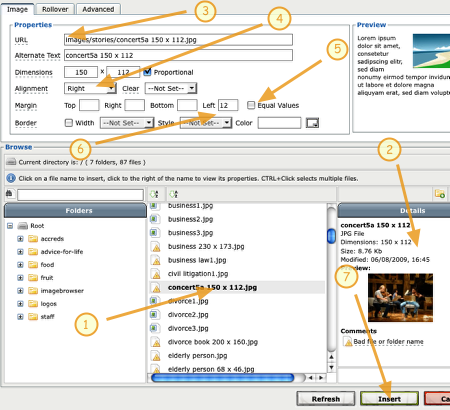This screenshot has width=450, height=410.
Task: Collapse the Root folder tree node
Action: pos(10,226)
